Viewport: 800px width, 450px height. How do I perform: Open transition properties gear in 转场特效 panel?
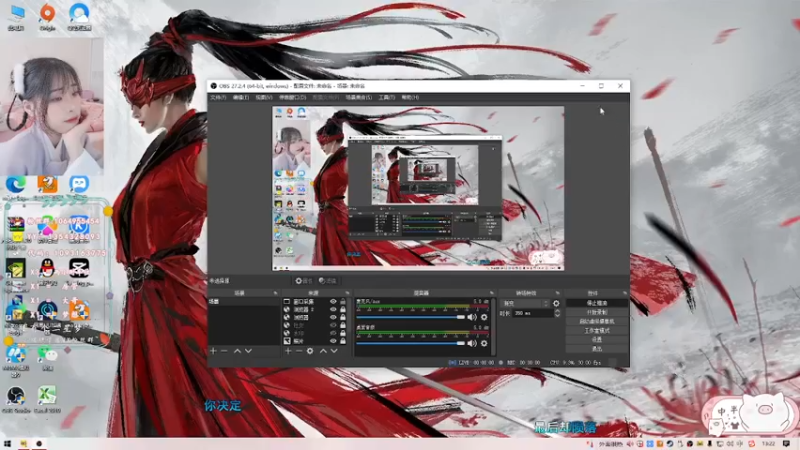tap(556, 304)
